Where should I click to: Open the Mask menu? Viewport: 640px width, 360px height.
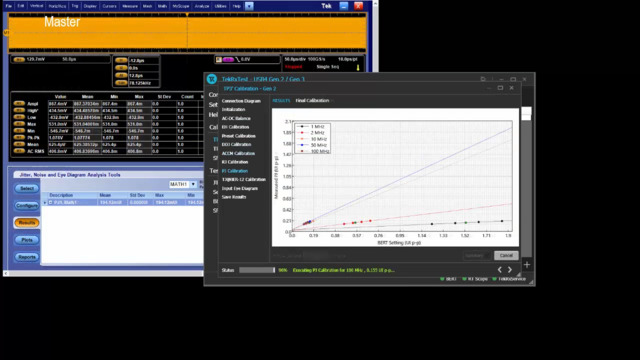pos(147,6)
